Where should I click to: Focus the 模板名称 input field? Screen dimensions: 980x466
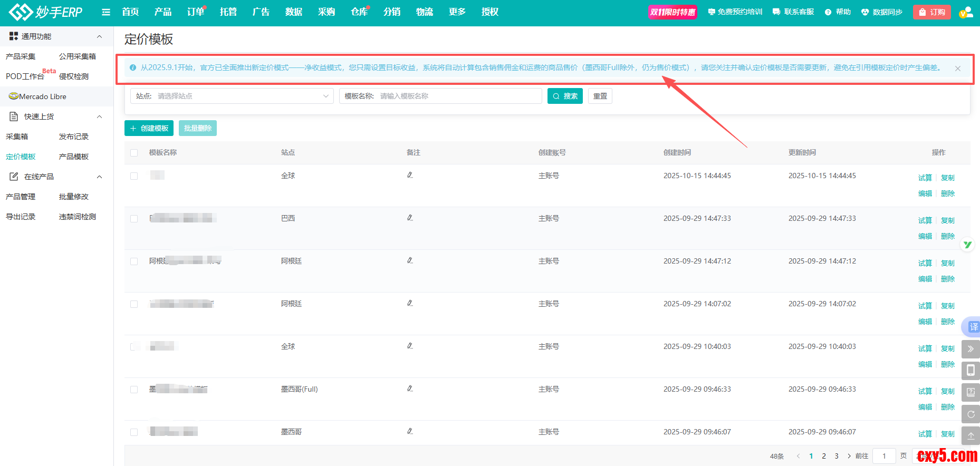458,96
